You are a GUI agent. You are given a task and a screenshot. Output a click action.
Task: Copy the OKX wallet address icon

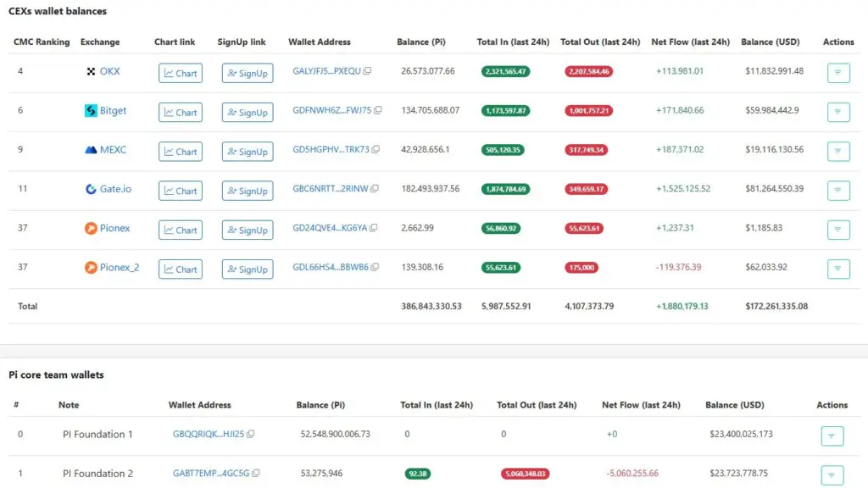367,72
